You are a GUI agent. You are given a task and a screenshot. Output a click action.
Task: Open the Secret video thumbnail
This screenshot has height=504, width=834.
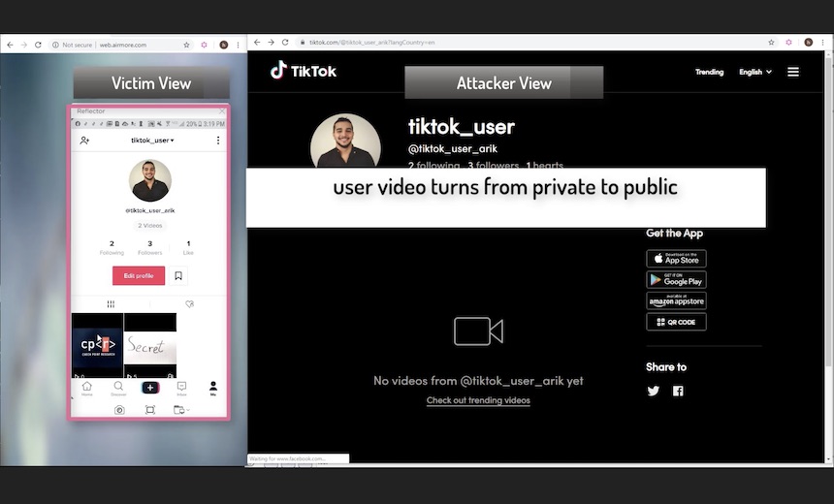pos(150,346)
